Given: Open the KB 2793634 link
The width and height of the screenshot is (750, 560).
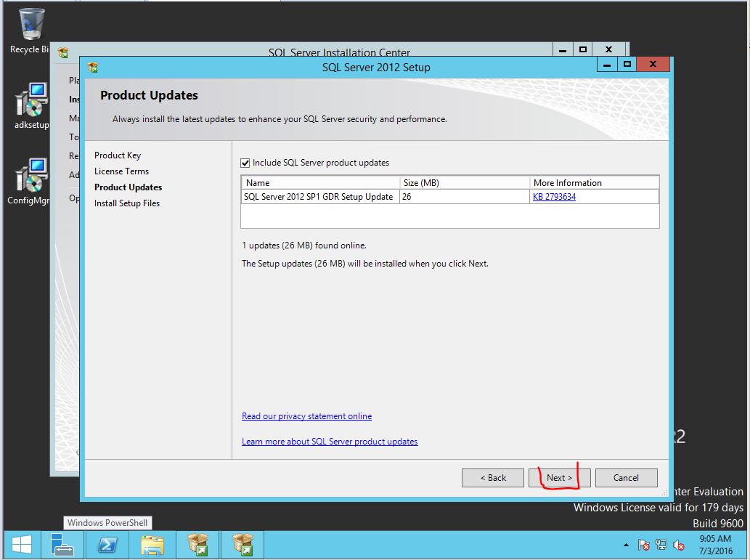Looking at the screenshot, I should (555, 197).
